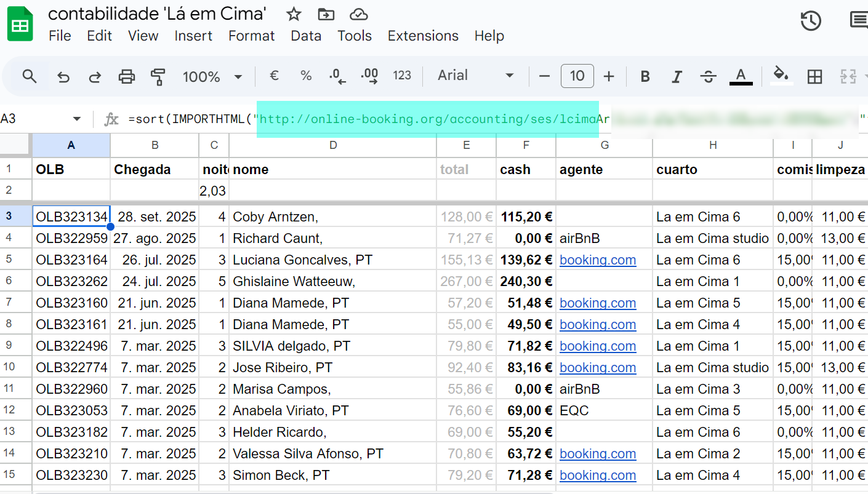Format as percent

coord(306,76)
